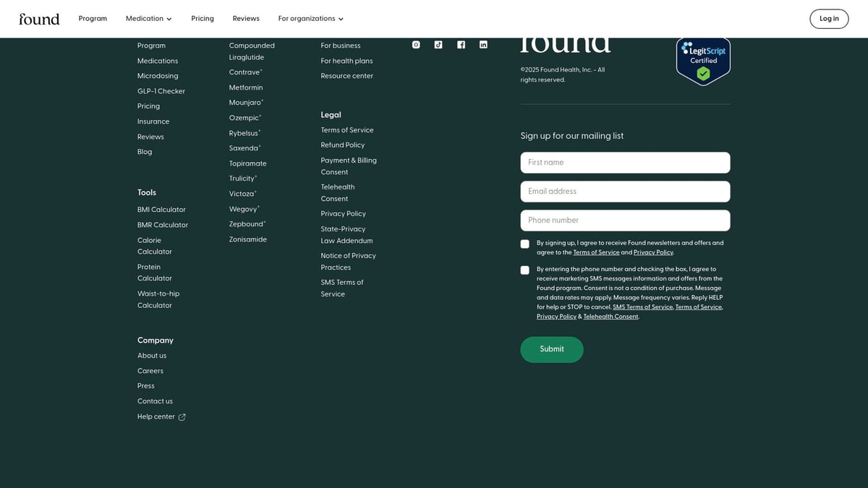
Task: Click the found logo in header
Action: pyautogui.click(x=39, y=19)
